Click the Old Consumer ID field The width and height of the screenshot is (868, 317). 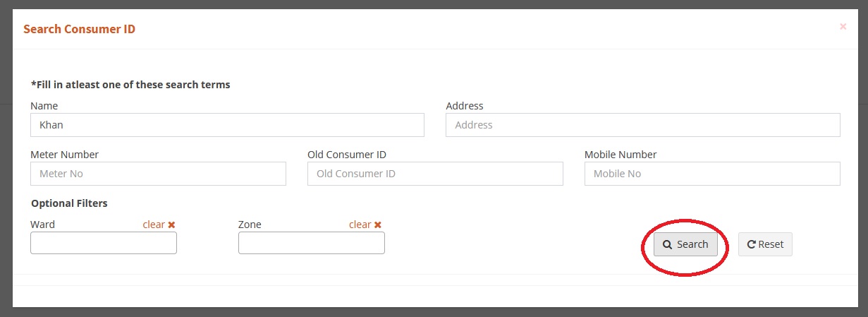(435, 174)
